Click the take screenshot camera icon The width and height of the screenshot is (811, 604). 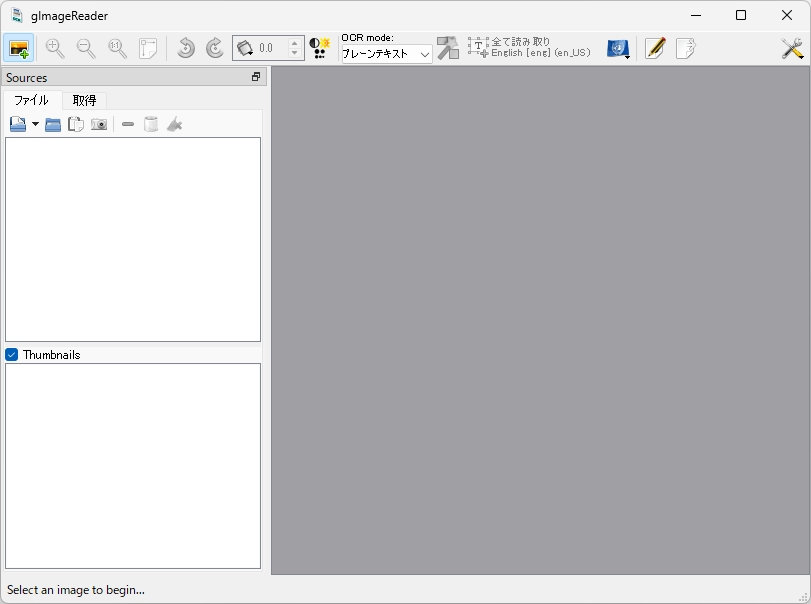click(x=99, y=125)
